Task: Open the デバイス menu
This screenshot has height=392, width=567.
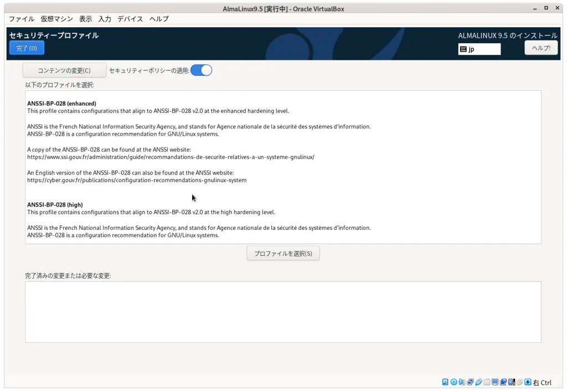Action: click(x=130, y=19)
